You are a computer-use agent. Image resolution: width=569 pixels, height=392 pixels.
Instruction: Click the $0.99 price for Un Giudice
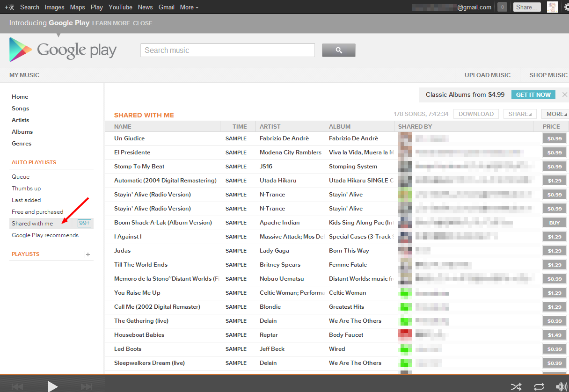(554, 138)
